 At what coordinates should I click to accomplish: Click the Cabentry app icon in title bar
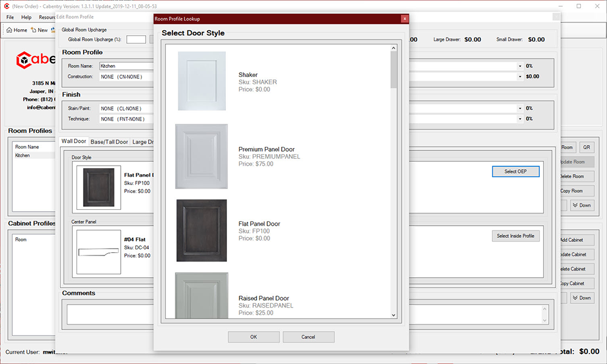click(6, 6)
